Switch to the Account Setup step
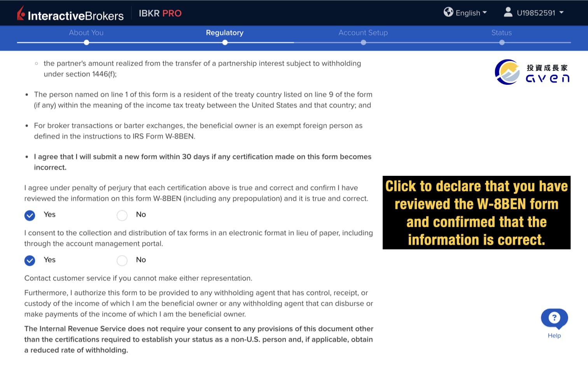 363,33
